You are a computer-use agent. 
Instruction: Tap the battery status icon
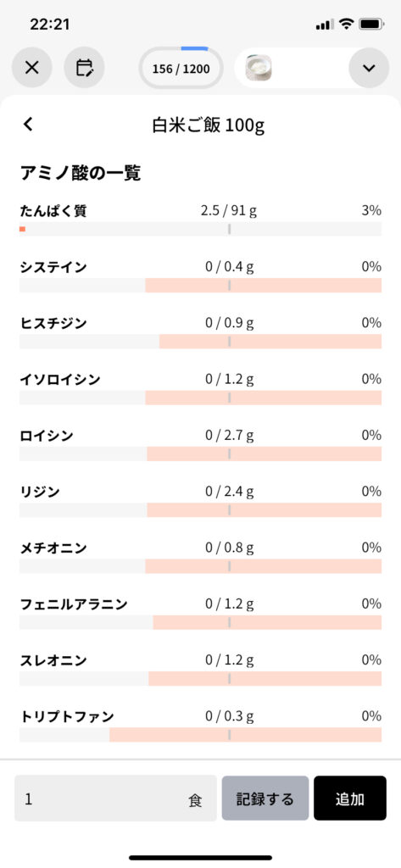click(x=371, y=25)
